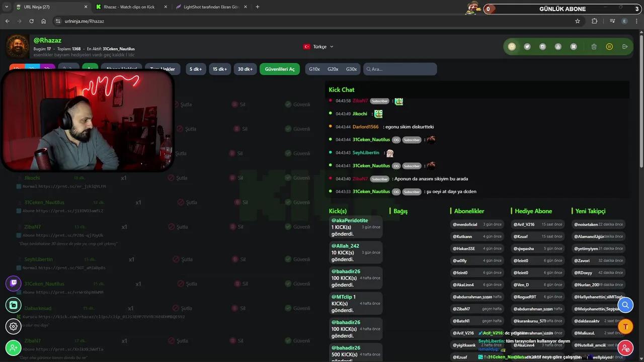644x362 pixels.
Task: Open Jikochi's prnt.sc link
Action: [x=72, y=187]
